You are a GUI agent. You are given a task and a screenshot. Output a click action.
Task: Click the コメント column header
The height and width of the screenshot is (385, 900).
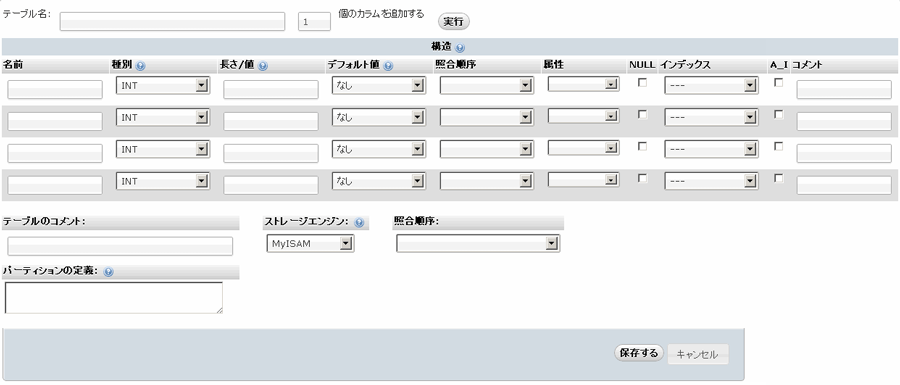click(807, 65)
